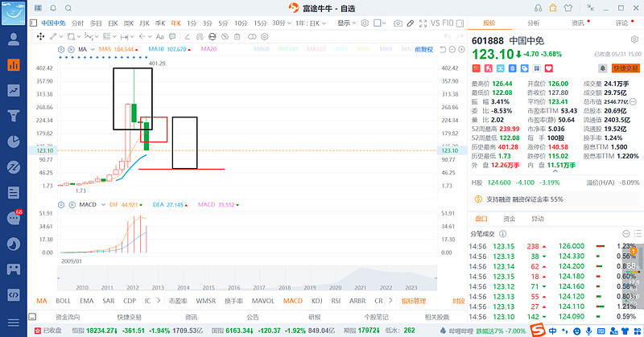
Task: Open the code editor sidebar icon
Action: 13,294
